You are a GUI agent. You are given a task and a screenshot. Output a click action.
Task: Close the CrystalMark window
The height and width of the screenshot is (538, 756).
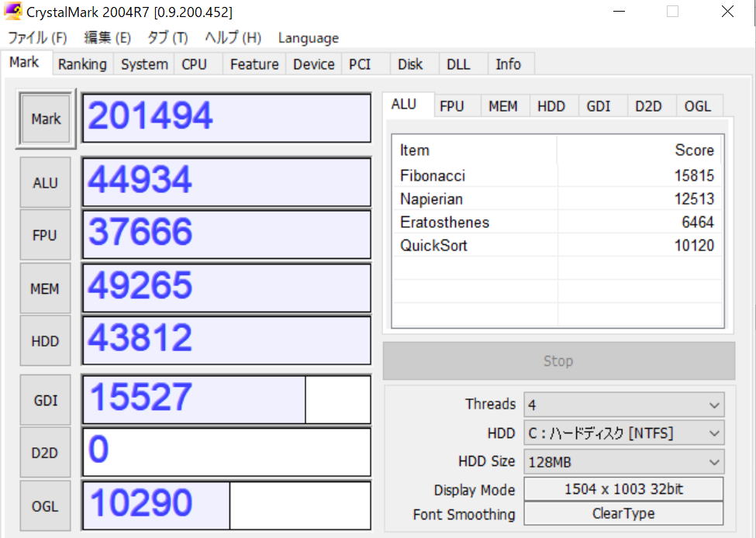click(x=727, y=11)
